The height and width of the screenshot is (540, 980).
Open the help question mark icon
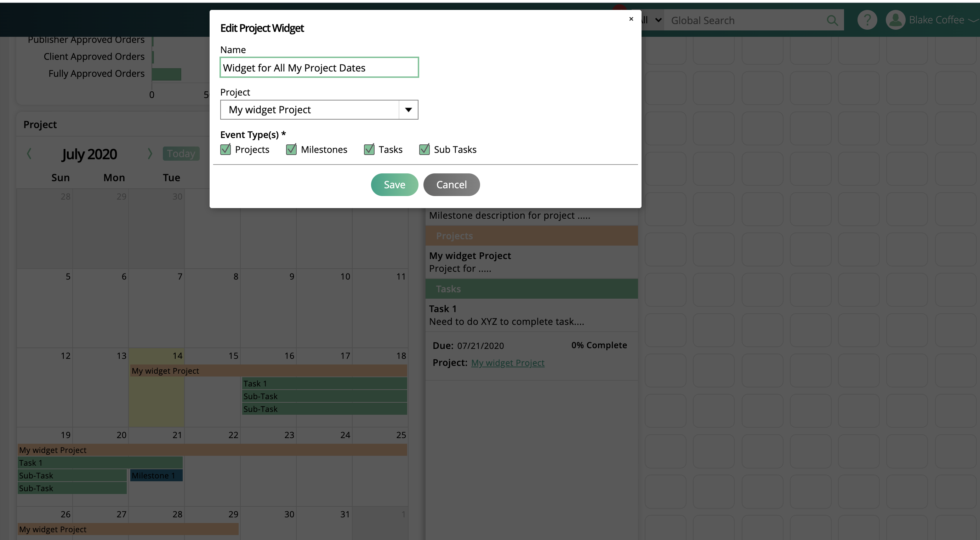pyautogui.click(x=867, y=20)
